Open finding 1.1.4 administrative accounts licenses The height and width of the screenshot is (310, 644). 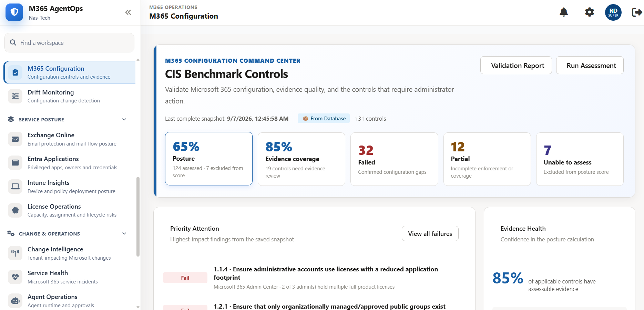(314, 278)
